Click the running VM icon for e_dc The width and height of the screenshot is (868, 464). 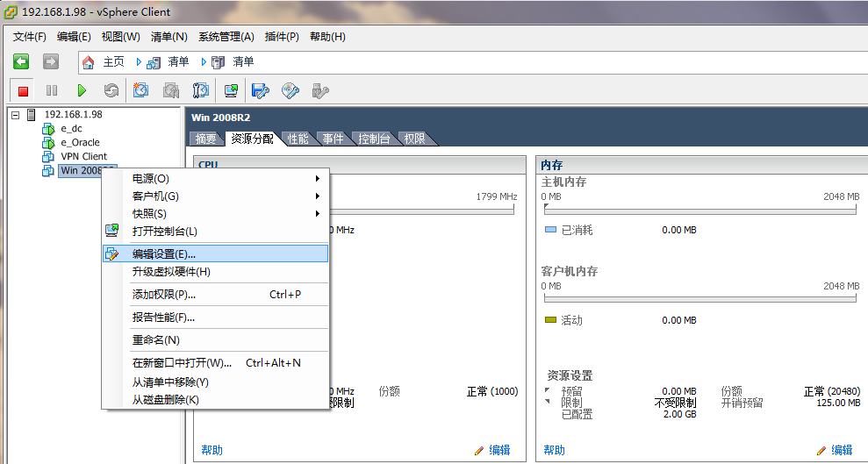pyautogui.click(x=48, y=129)
